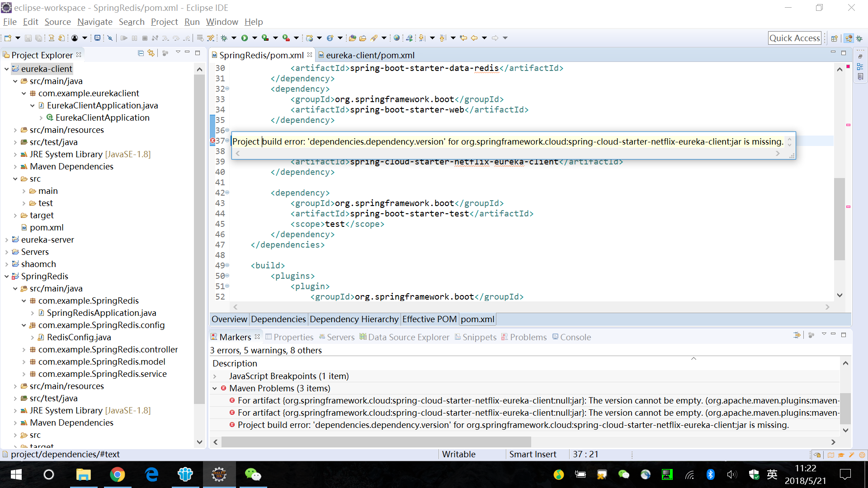868x488 pixels.
Task: Open Chrome from the taskbar
Action: click(118, 474)
